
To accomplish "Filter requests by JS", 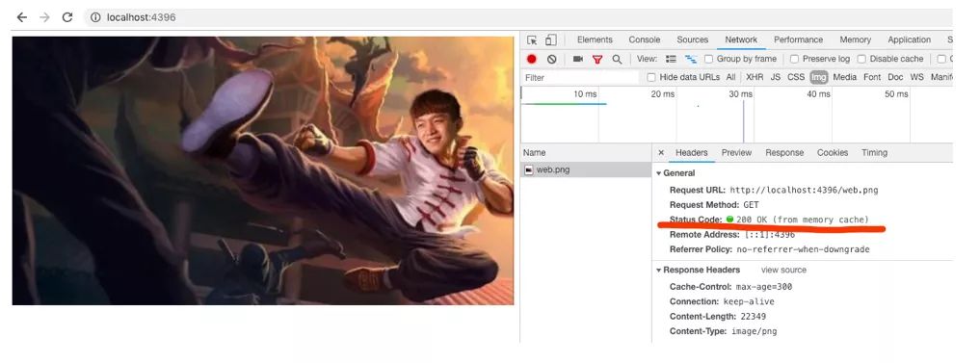I will pos(775,77).
